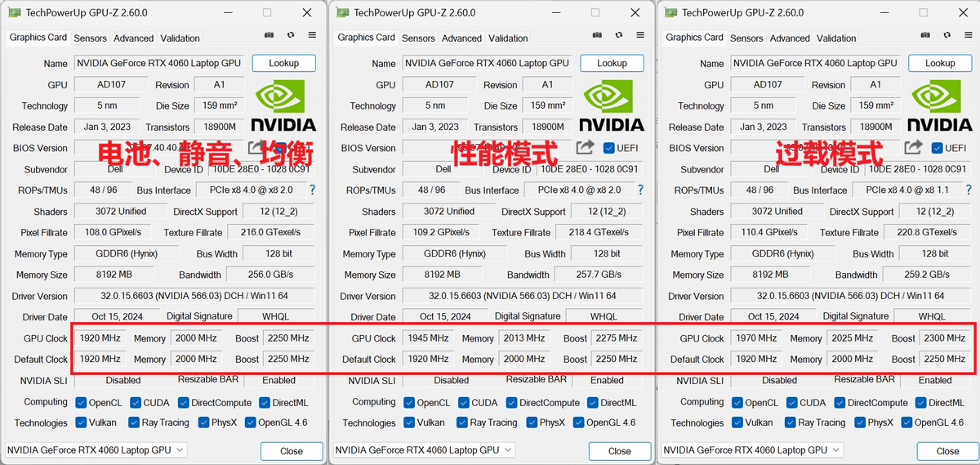Open hamburger menu in the 256.0 GB/s bandwidth window

pyautogui.click(x=312, y=35)
